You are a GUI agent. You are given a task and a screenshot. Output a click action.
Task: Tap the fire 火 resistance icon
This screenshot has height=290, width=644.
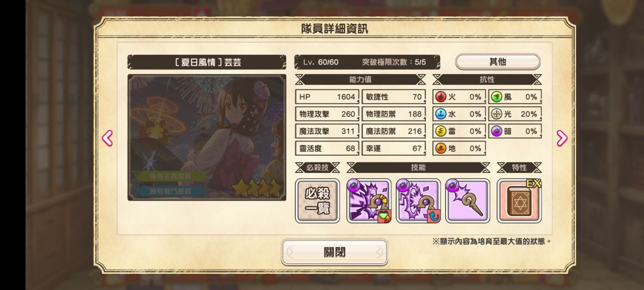point(440,97)
